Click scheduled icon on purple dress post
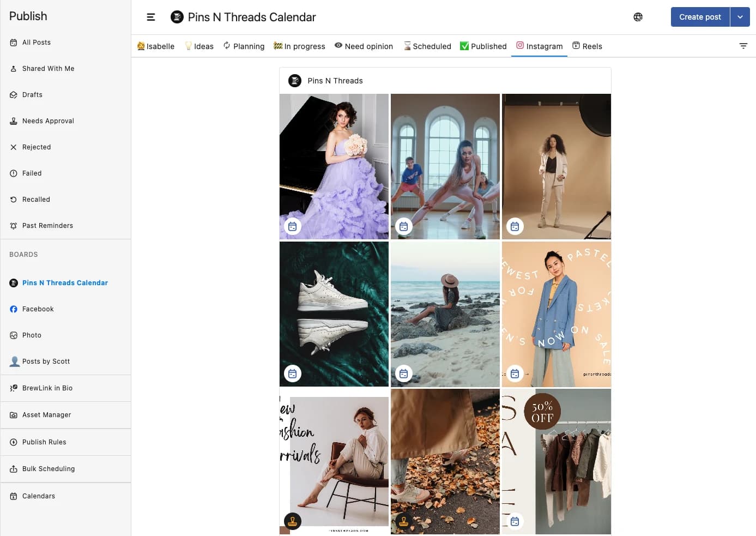Screen dimensions: 756x536 pos(293,226)
